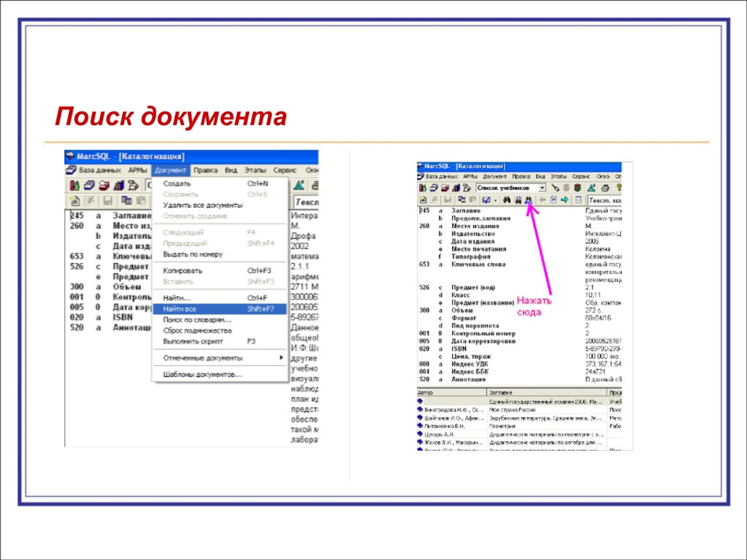Open Этапы menu in Список учебников window
The height and width of the screenshot is (560, 747).
tap(558, 176)
